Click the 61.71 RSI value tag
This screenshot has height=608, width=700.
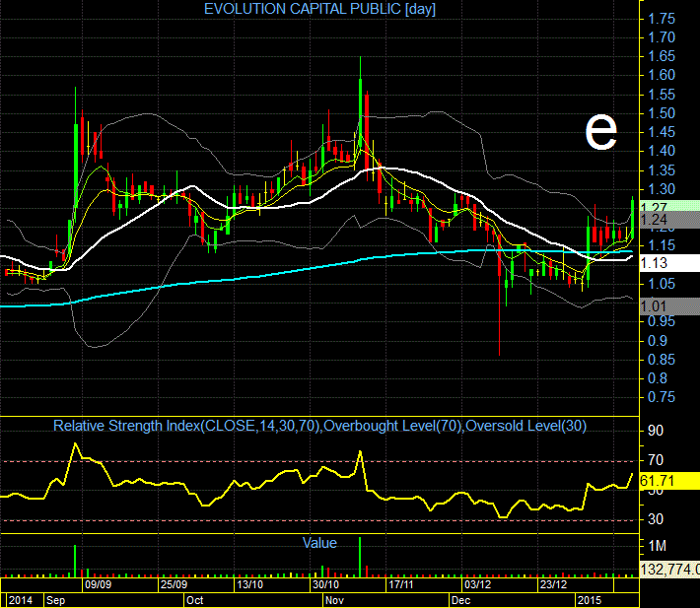click(x=669, y=481)
